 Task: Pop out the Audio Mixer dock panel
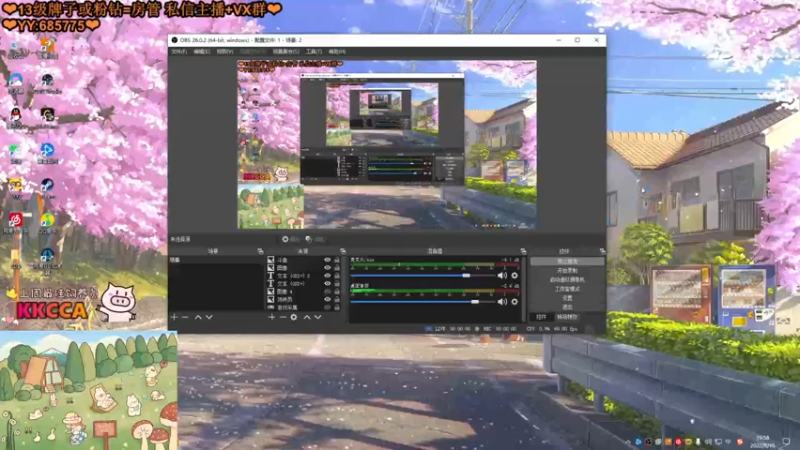(523, 252)
